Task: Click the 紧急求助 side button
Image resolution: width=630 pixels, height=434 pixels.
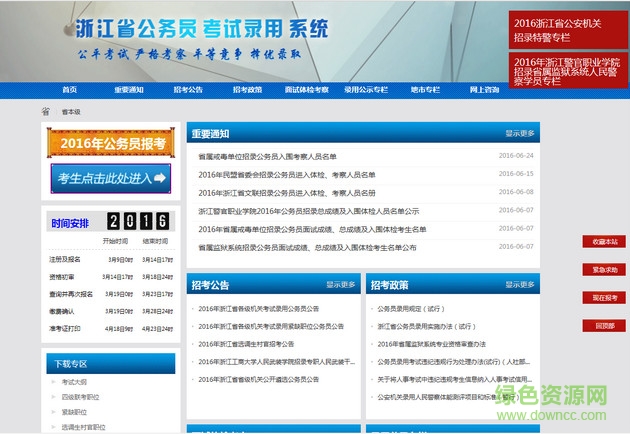Action: tap(604, 270)
